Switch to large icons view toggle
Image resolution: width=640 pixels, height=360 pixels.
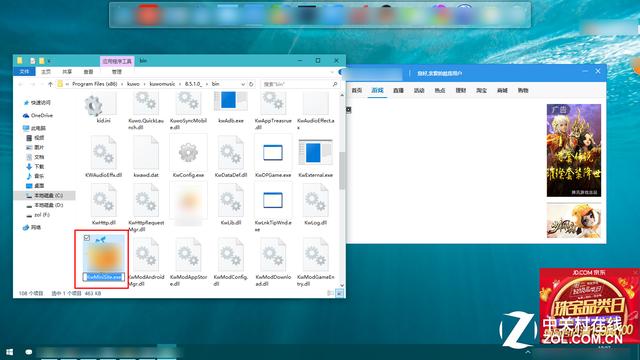coord(339,293)
